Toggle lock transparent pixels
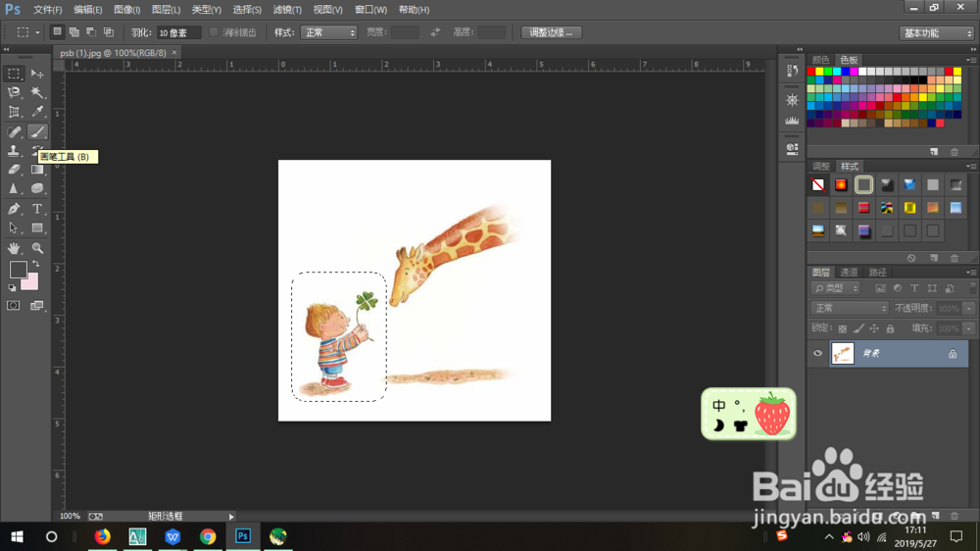 click(x=843, y=328)
